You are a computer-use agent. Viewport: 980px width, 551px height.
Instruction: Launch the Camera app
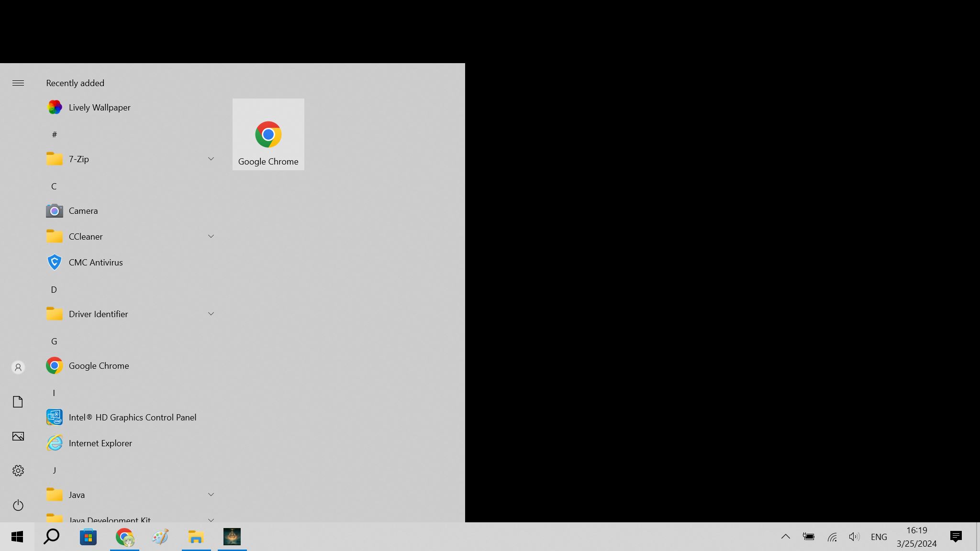83,211
